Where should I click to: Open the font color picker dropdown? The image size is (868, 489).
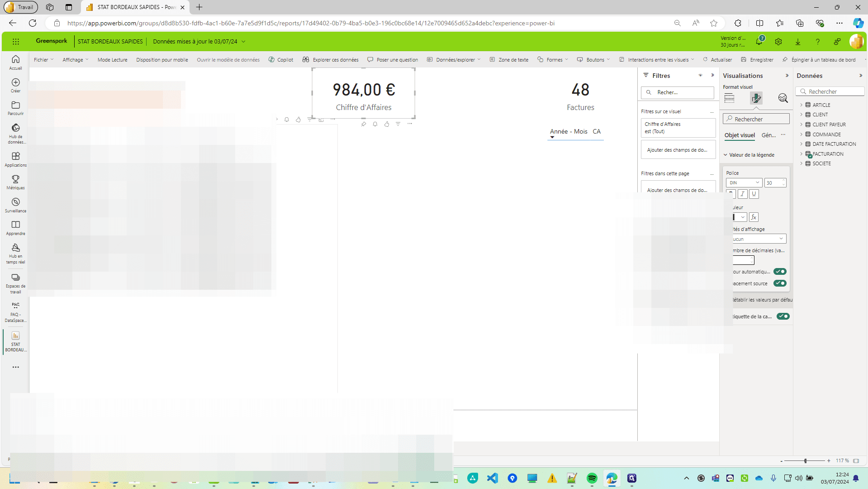tap(740, 217)
